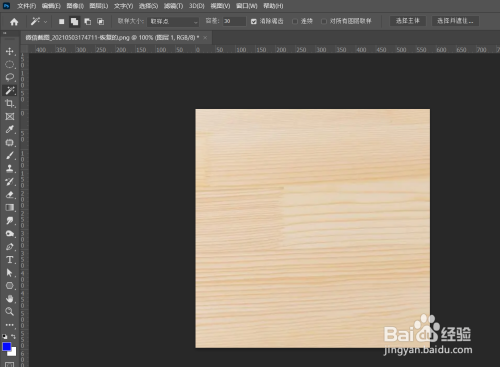Viewport: 500px width, 367px height.
Task: Choose Add to Selection mode
Action: pyautogui.click(x=74, y=22)
